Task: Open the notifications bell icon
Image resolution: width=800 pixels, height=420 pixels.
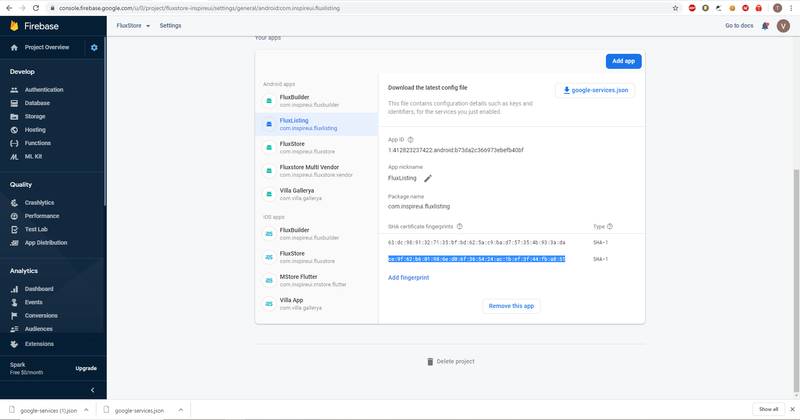Action: pos(765,26)
